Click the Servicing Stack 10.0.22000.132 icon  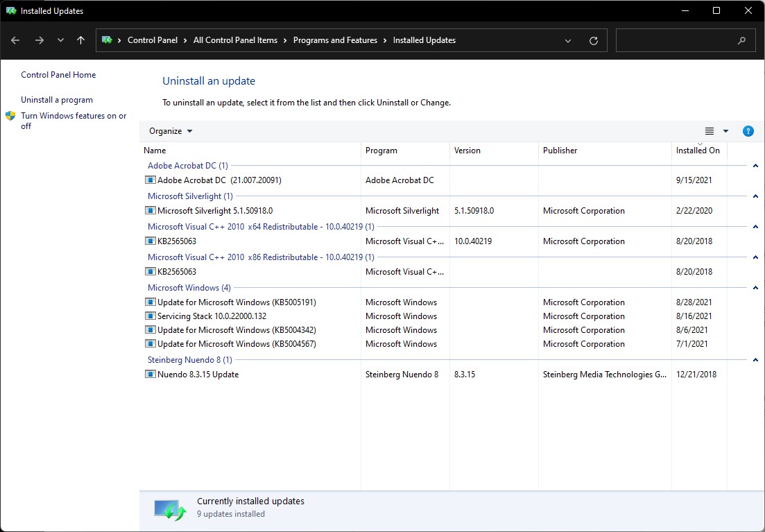[x=151, y=316]
